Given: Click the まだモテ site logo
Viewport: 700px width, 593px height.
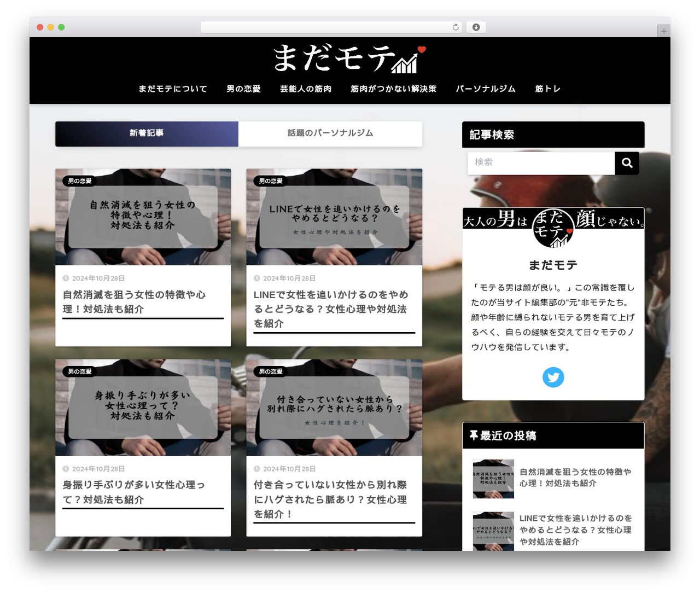Looking at the screenshot, I should (x=349, y=59).
